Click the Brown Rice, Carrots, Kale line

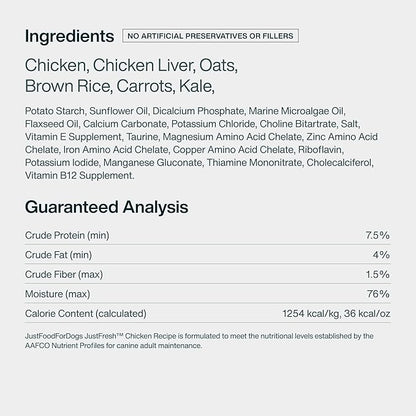(x=120, y=87)
